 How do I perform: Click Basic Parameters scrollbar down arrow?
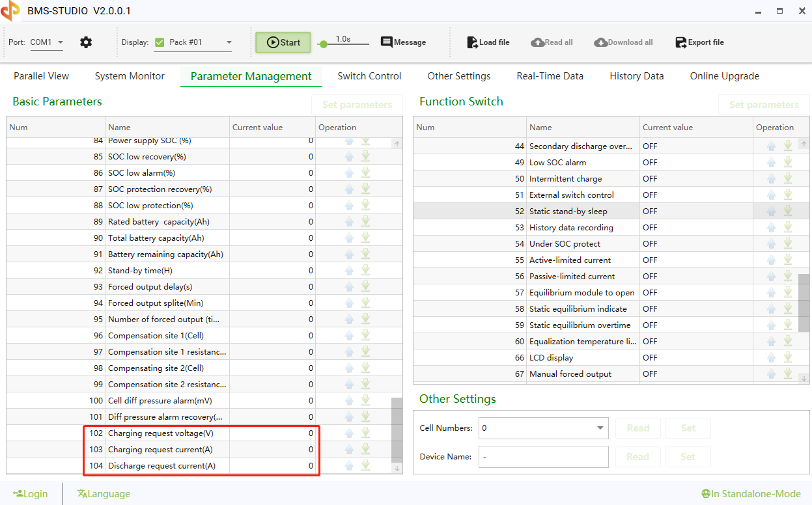point(397,469)
